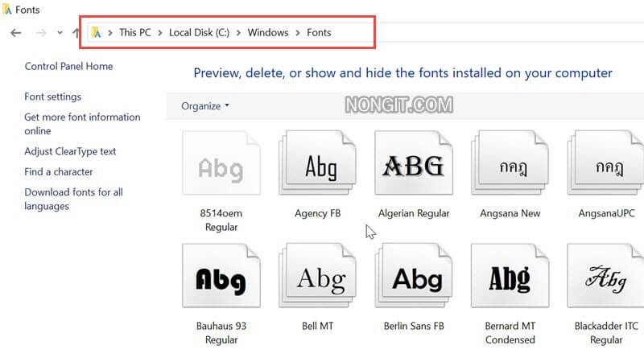The width and height of the screenshot is (644, 362).
Task: Click the Forward navigation arrow
Action: [x=41, y=33]
